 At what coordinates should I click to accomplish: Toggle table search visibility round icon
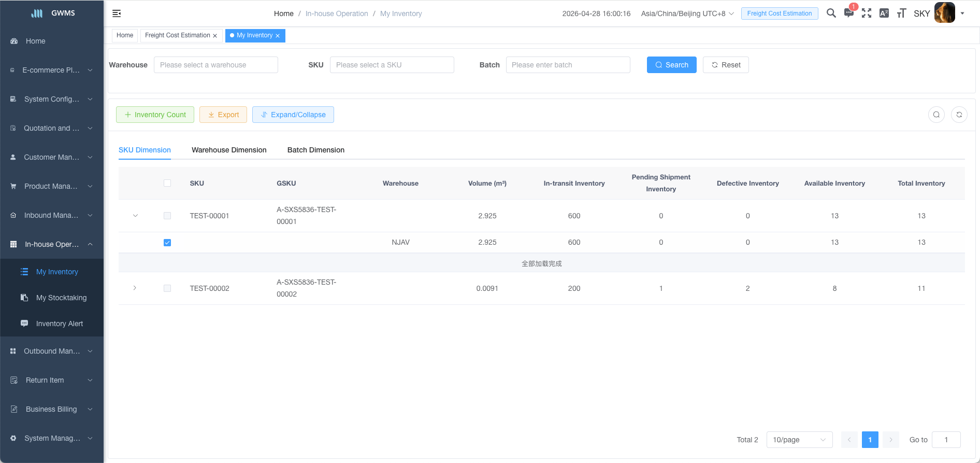(x=936, y=115)
